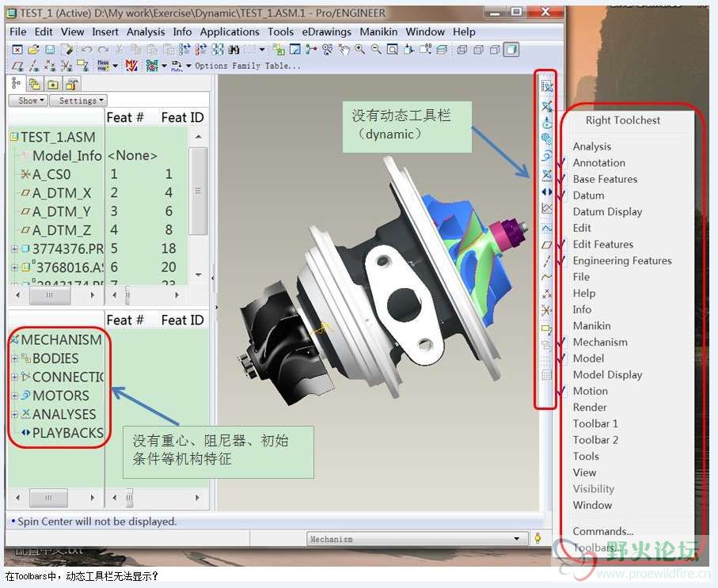718x588 pixels.
Task: Uncheck Motion toolbar entry
Action: tap(591, 391)
